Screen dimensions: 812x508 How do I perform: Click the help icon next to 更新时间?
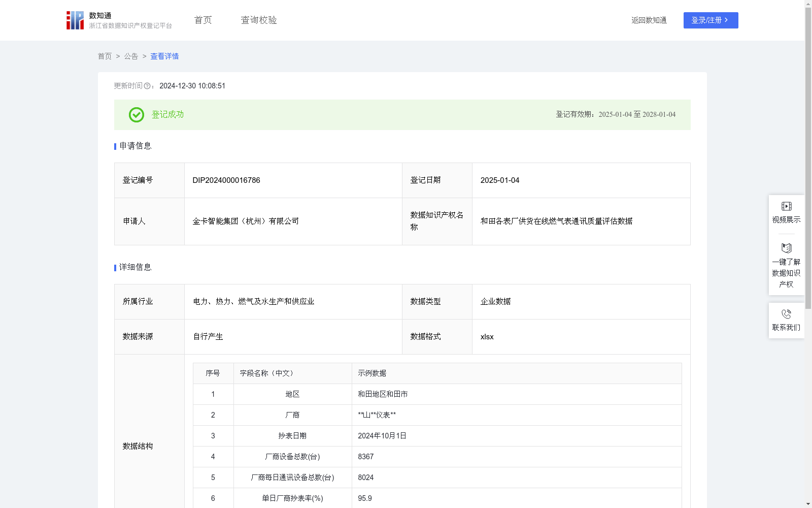(147, 86)
